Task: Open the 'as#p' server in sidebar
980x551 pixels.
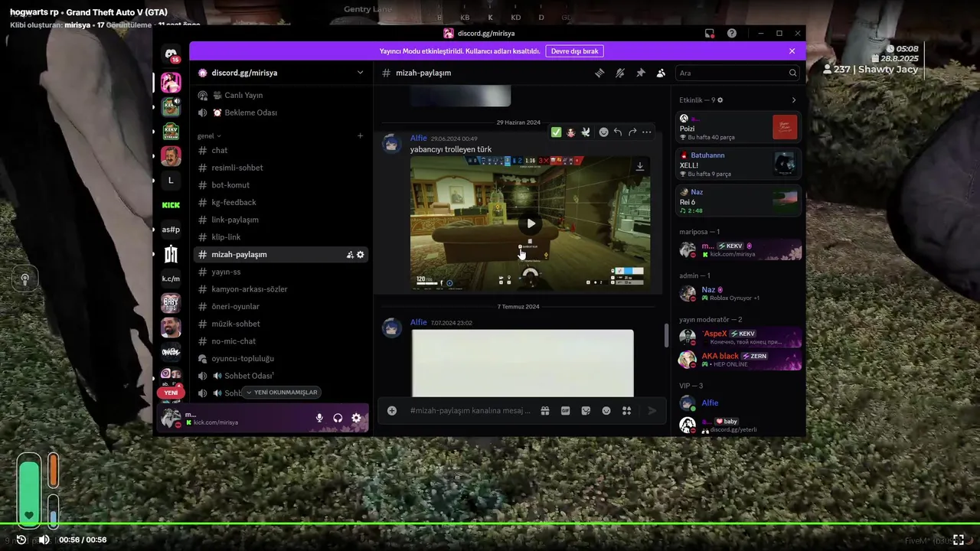Action: click(171, 230)
